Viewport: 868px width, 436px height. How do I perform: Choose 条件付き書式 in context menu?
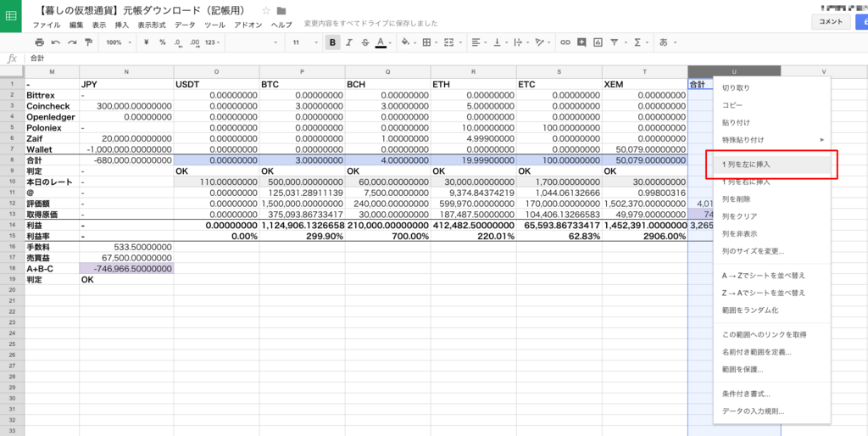772,394
